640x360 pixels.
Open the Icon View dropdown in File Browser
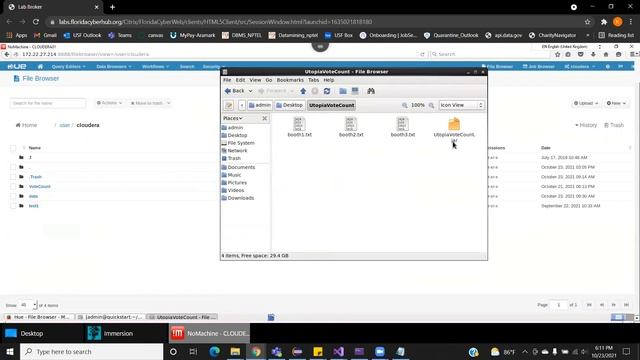461,105
